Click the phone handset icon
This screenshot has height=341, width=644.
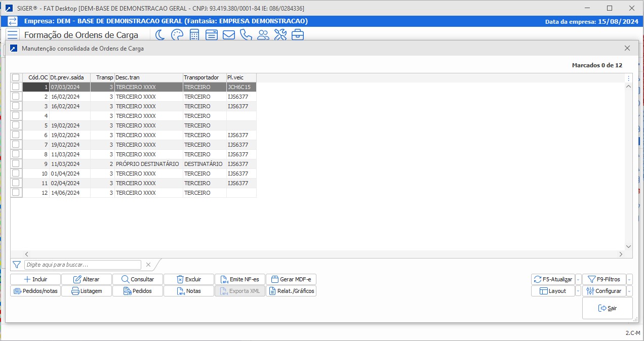[x=246, y=35]
